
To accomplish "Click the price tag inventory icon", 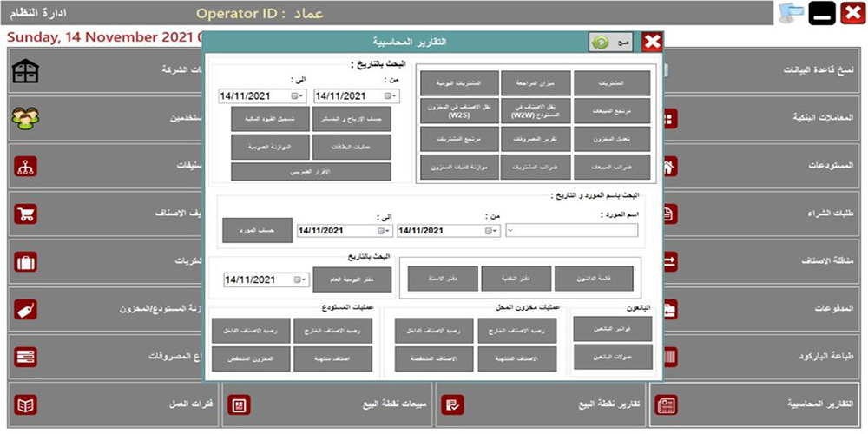I will click(x=26, y=309).
